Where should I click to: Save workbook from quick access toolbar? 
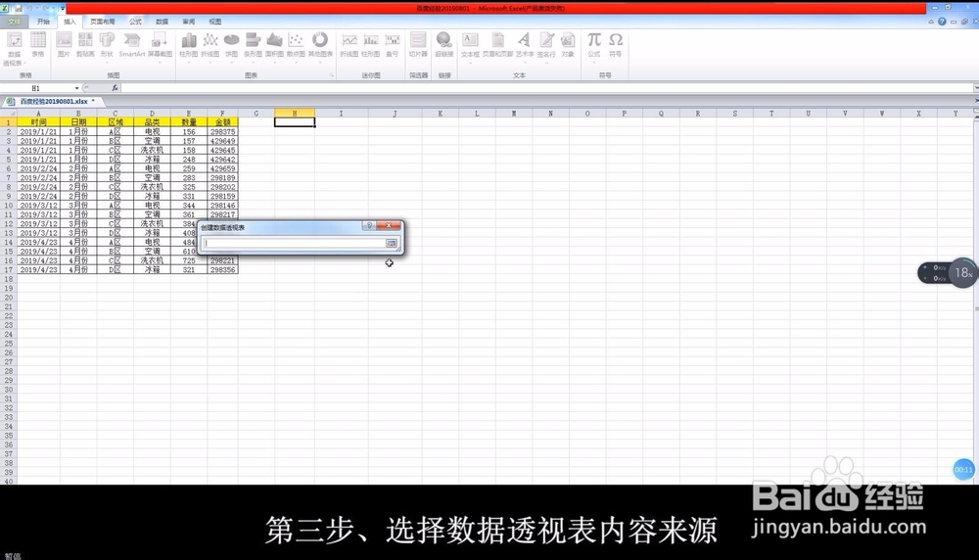point(18,8)
